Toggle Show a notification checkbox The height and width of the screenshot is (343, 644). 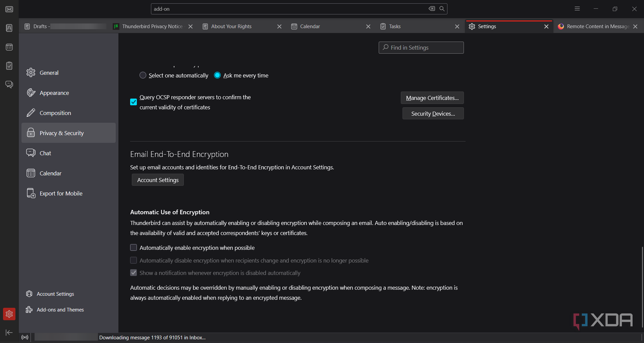pos(133,273)
